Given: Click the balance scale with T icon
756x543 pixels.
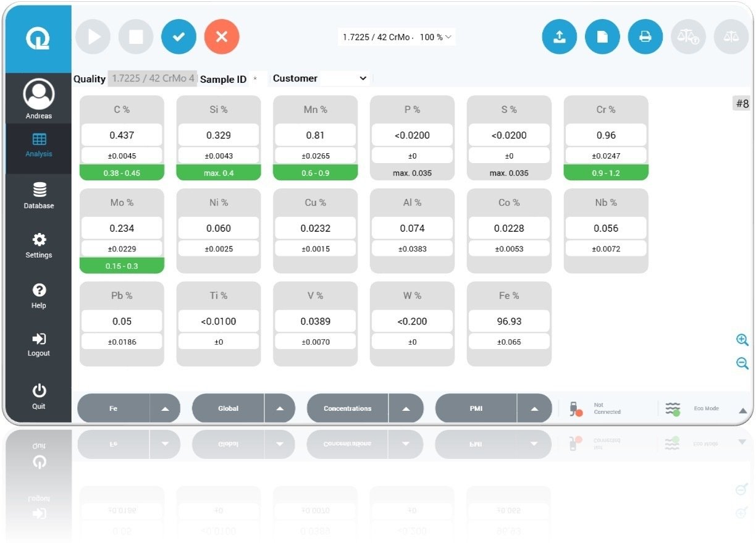Looking at the screenshot, I should coord(688,37).
